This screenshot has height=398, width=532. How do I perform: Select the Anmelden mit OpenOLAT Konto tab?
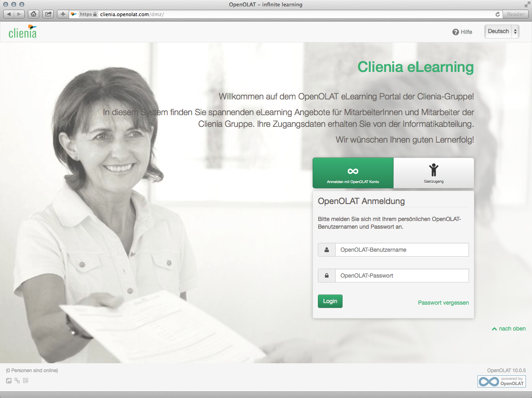click(x=353, y=173)
